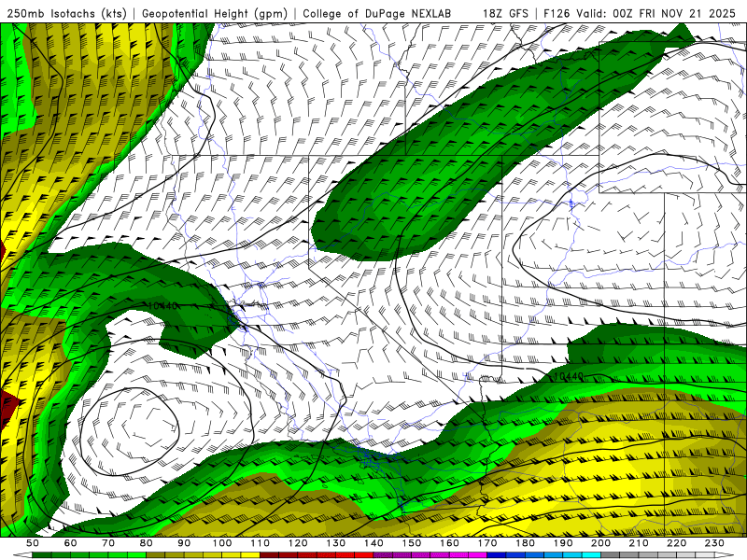Click the colorbar label '210'

[639, 543]
